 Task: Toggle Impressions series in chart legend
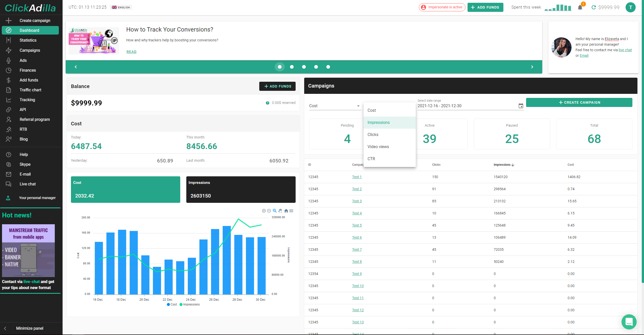pos(190,304)
